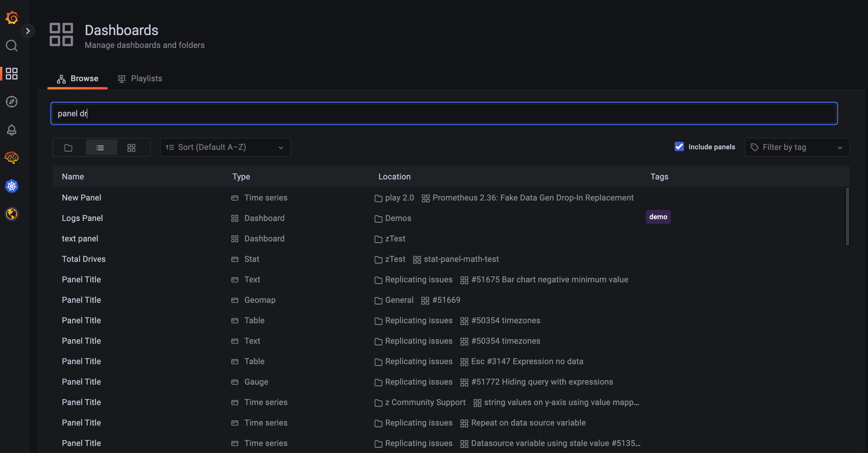This screenshot has width=868, height=453.
Task: Open the Explore compass icon
Action: click(x=12, y=101)
